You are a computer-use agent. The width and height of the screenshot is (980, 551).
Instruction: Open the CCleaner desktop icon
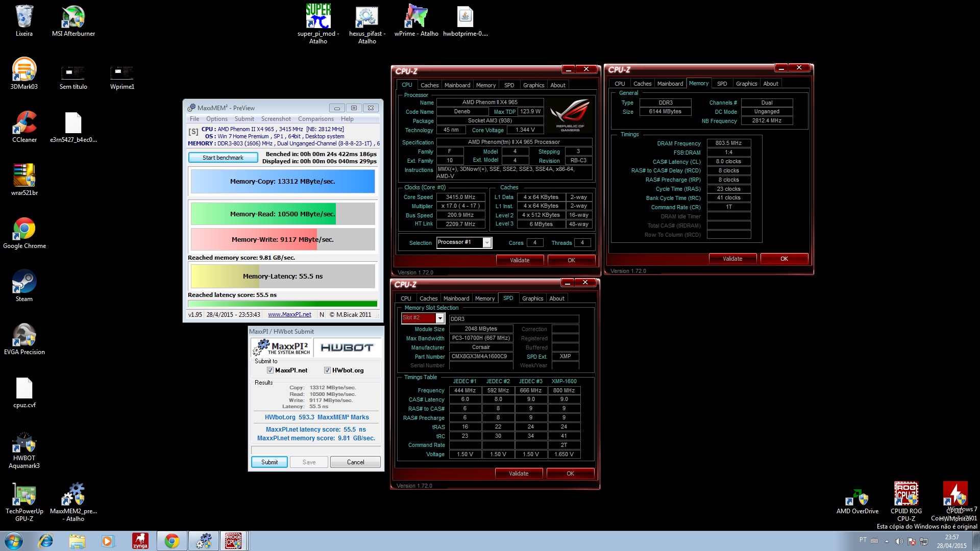(24, 128)
